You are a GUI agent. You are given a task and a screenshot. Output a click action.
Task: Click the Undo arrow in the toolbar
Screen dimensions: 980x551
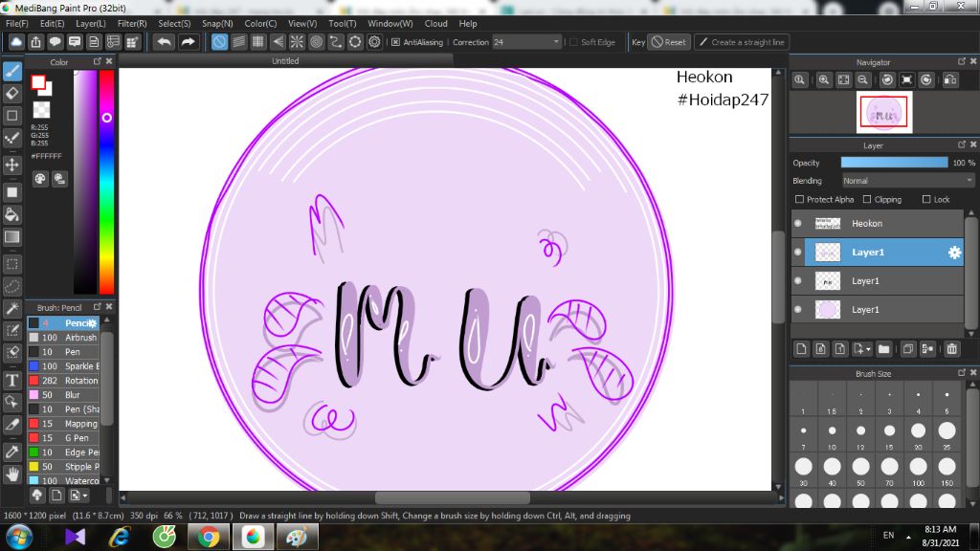(x=164, y=42)
